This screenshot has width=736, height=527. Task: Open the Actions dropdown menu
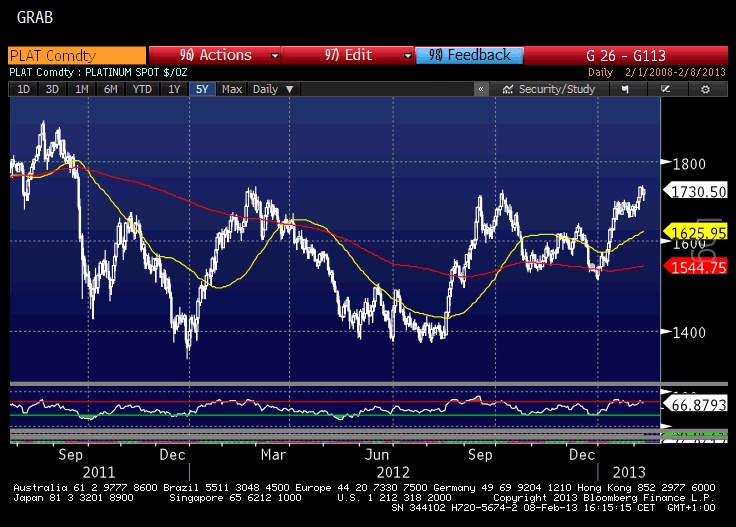[x=213, y=55]
